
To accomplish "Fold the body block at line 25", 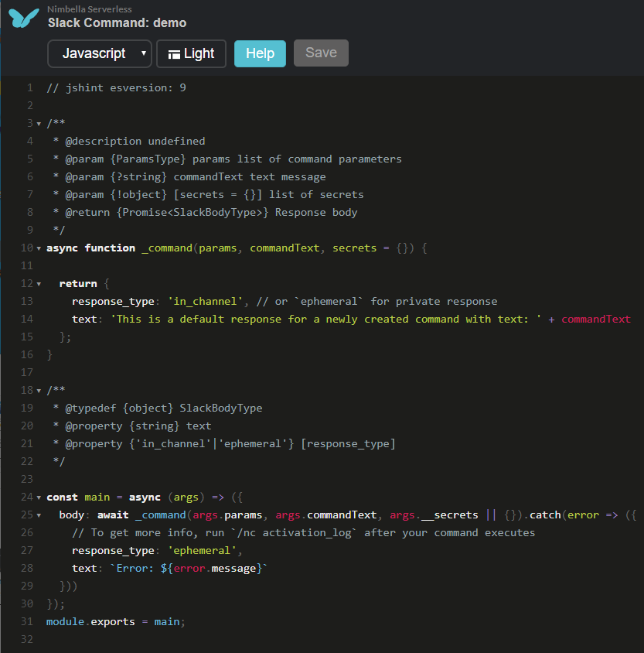I will pyautogui.click(x=39, y=515).
